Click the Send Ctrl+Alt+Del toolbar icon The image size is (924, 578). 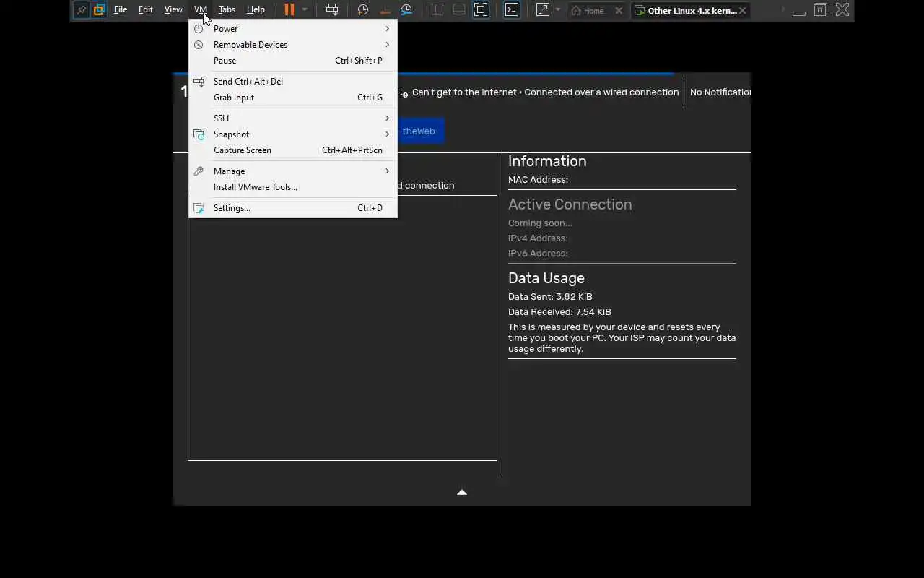(332, 9)
